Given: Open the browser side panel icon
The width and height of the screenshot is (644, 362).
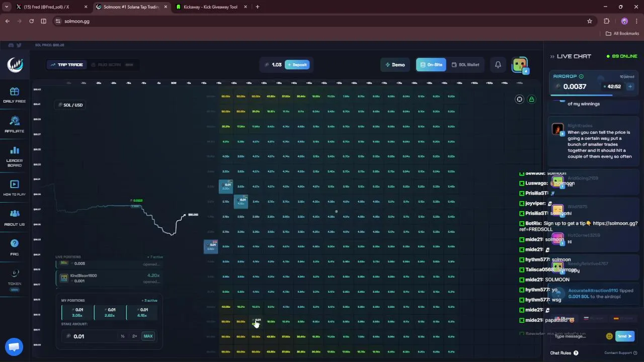Looking at the screenshot, I should [x=43, y=21].
